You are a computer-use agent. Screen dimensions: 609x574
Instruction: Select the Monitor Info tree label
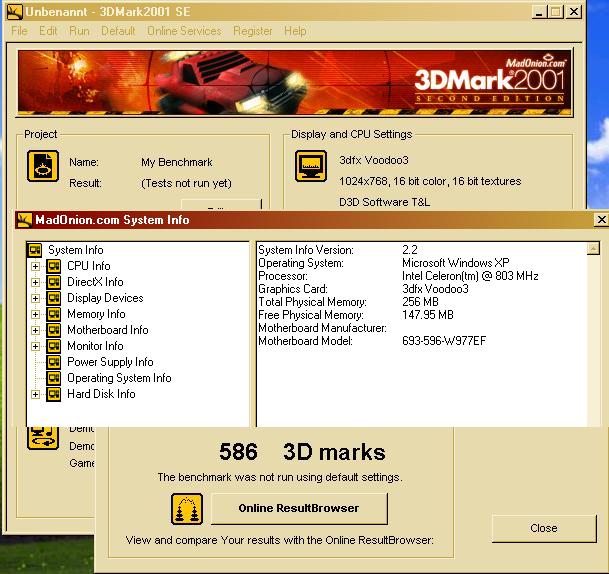tap(95, 346)
